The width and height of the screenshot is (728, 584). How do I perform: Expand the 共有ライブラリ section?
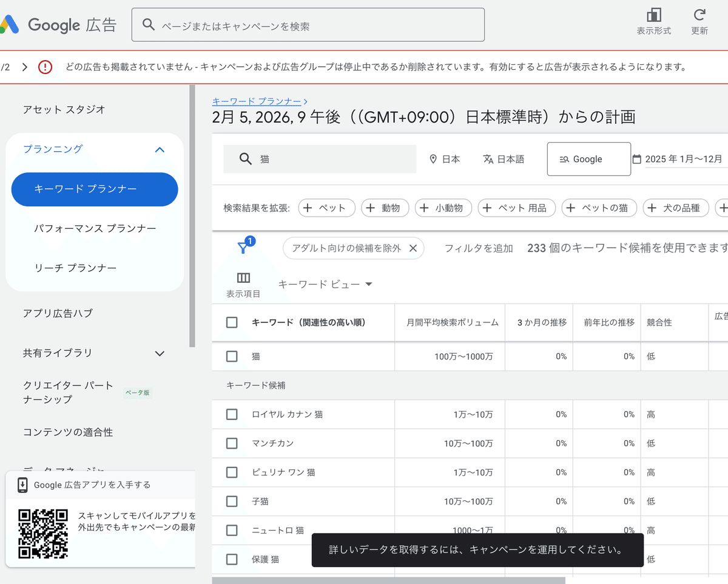point(160,353)
